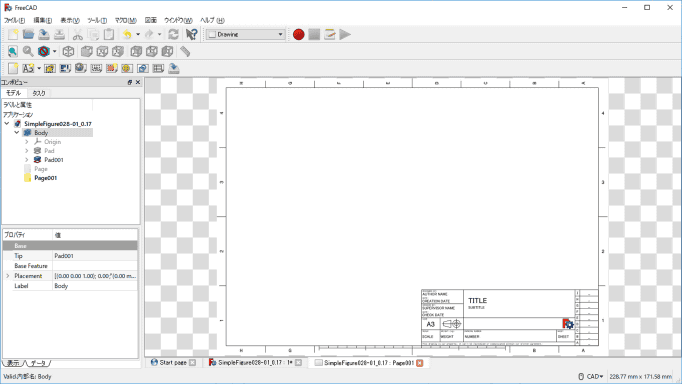Create a new document with toolbar icon
This screenshot has width=682, height=384.
tap(13, 34)
